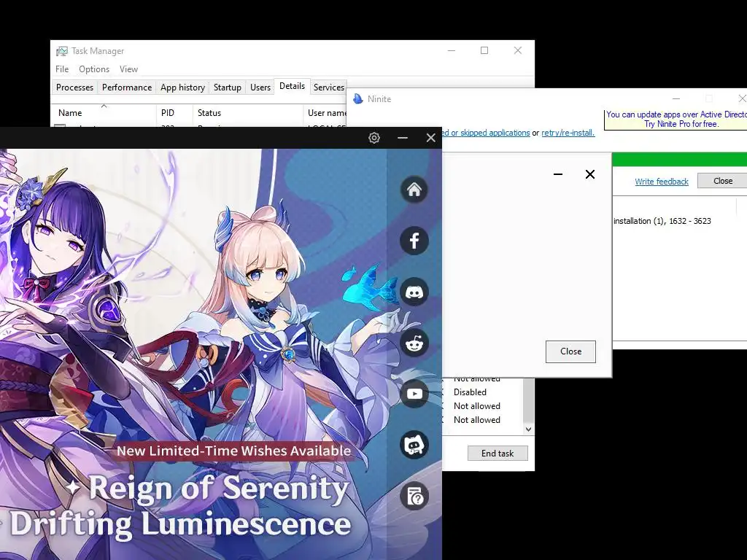This screenshot has width=747, height=560.
Task: Open the help document icon in sidebar
Action: coord(414,496)
